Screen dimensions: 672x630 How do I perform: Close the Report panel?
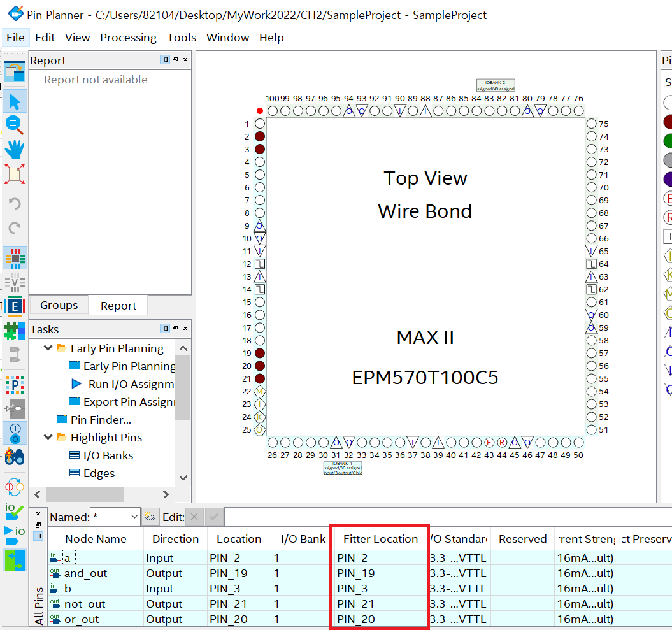pos(185,60)
